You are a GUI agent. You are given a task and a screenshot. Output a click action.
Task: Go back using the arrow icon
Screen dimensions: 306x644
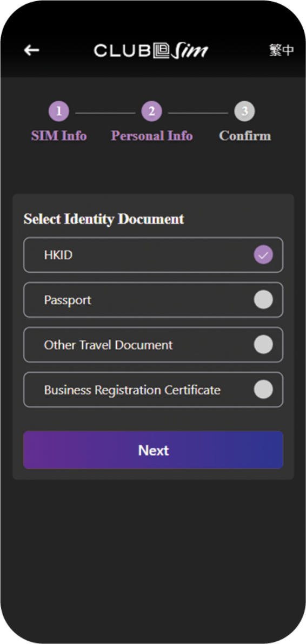click(31, 50)
